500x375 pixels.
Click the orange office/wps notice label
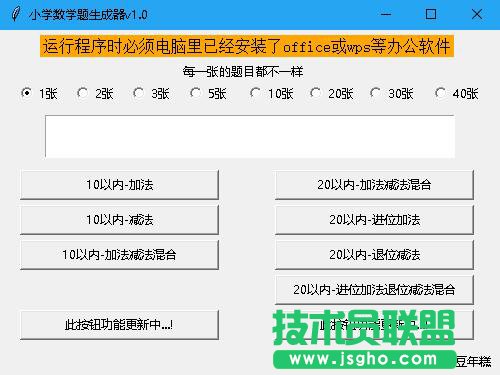click(x=247, y=46)
